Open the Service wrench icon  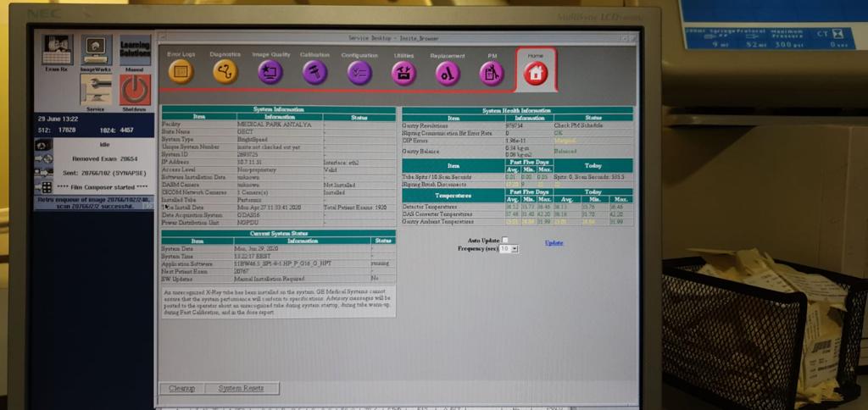[95, 90]
